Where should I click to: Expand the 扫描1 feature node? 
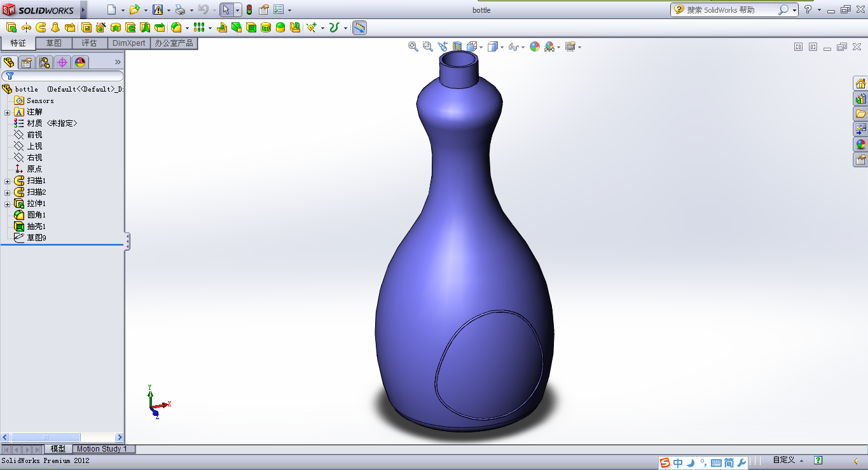7,181
